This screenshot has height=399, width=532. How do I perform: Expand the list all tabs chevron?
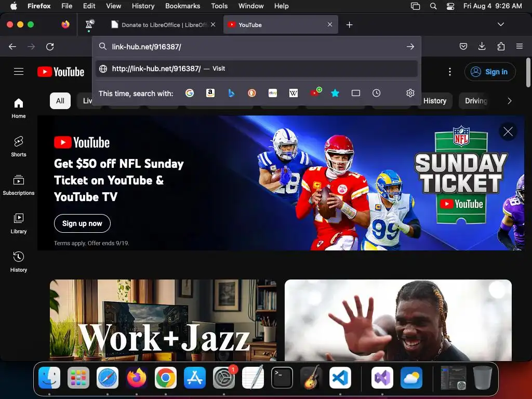(x=501, y=24)
